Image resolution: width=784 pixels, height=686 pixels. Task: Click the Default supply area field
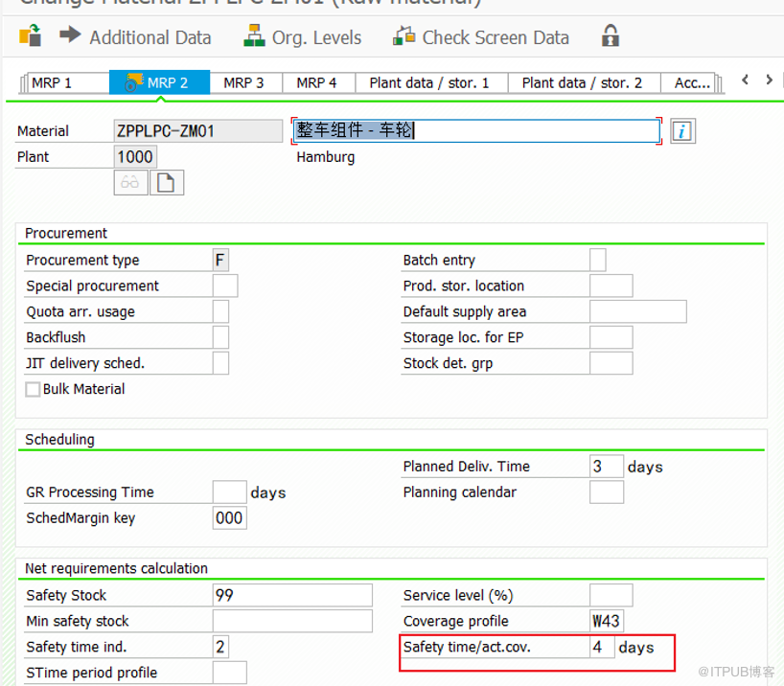tap(638, 311)
